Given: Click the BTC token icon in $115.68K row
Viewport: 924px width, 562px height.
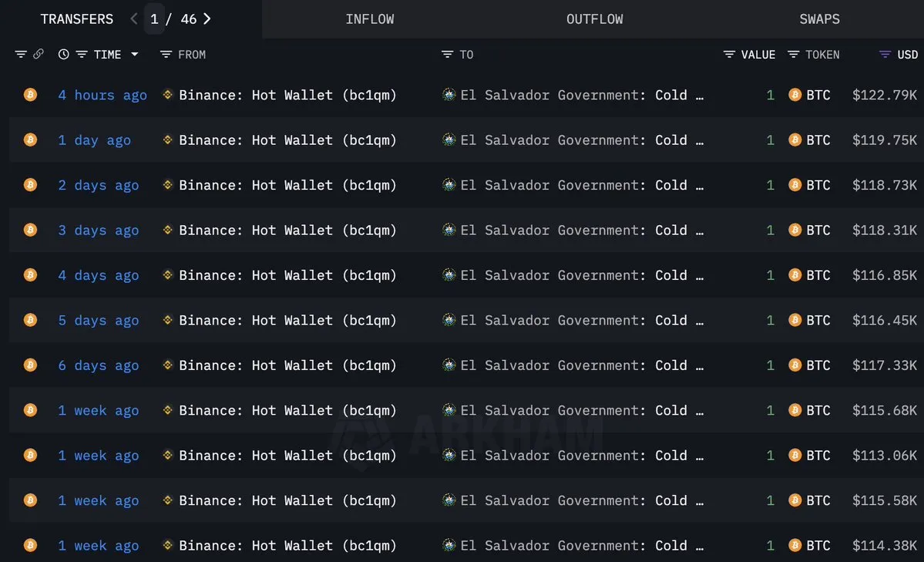Looking at the screenshot, I should pyautogui.click(x=795, y=410).
